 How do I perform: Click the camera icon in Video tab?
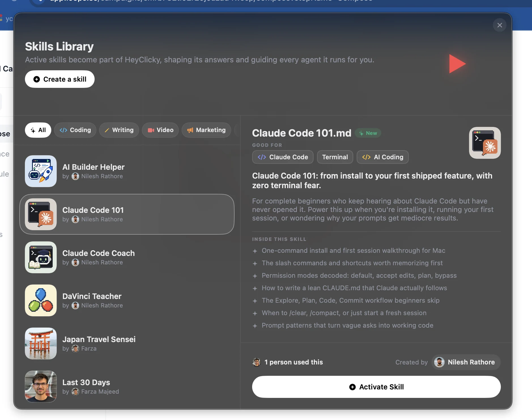(x=151, y=130)
